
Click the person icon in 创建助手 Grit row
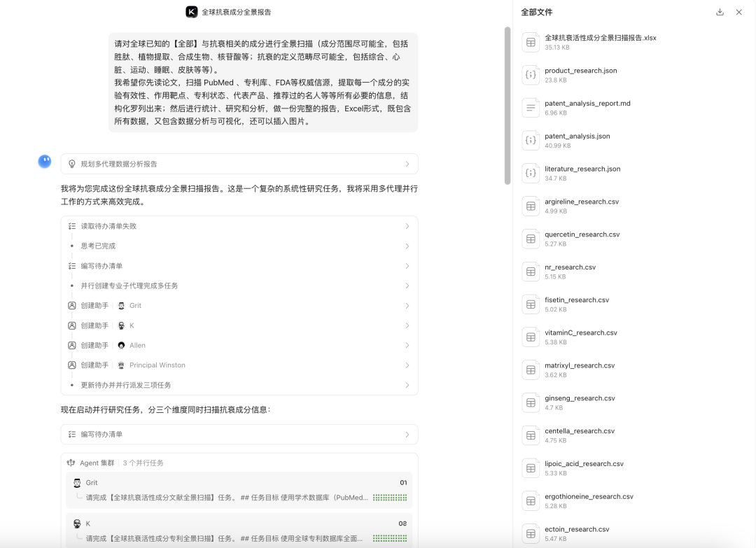72,306
